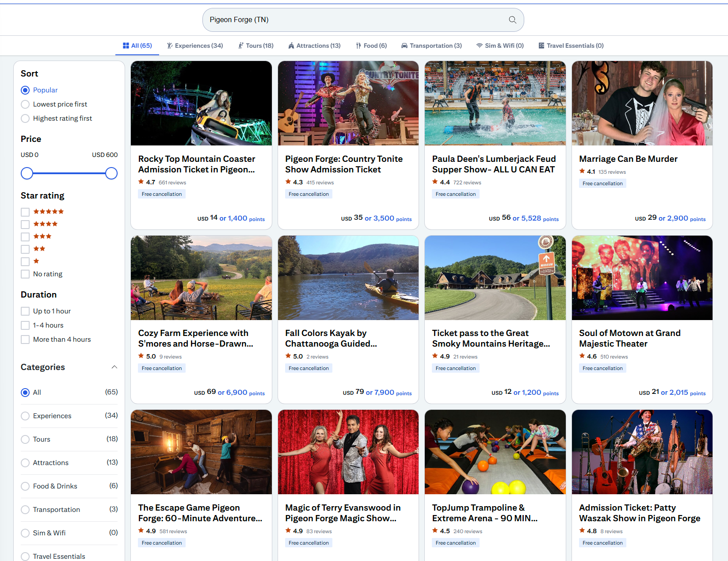The width and height of the screenshot is (728, 561).
Task: Select Sim & Wifi category radio
Action: pos(25,533)
